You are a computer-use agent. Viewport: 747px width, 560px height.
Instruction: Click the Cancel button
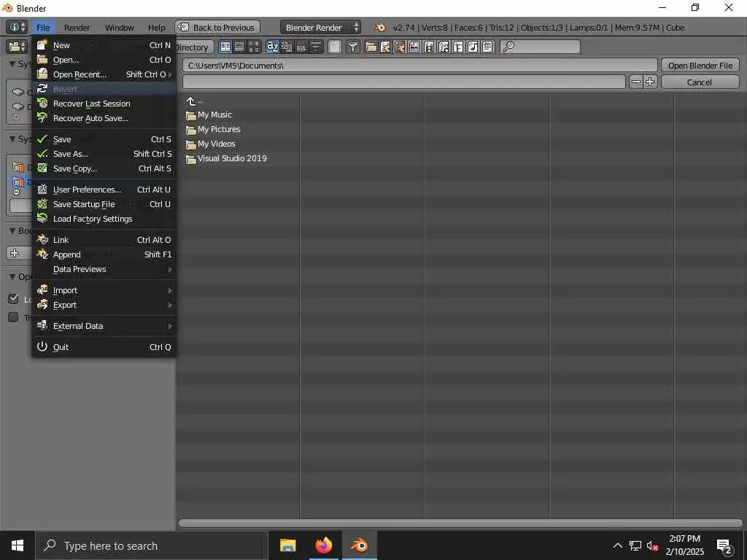point(700,82)
